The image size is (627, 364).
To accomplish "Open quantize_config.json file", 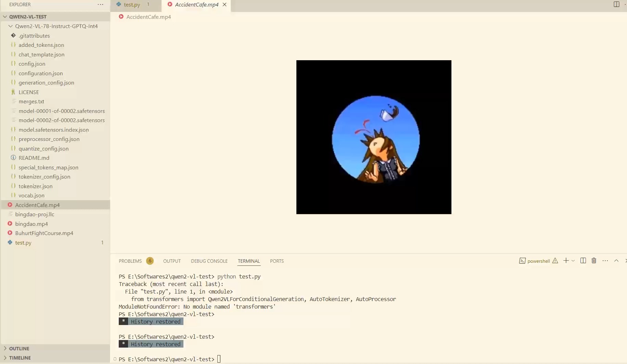I will click(x=43, y=148).
